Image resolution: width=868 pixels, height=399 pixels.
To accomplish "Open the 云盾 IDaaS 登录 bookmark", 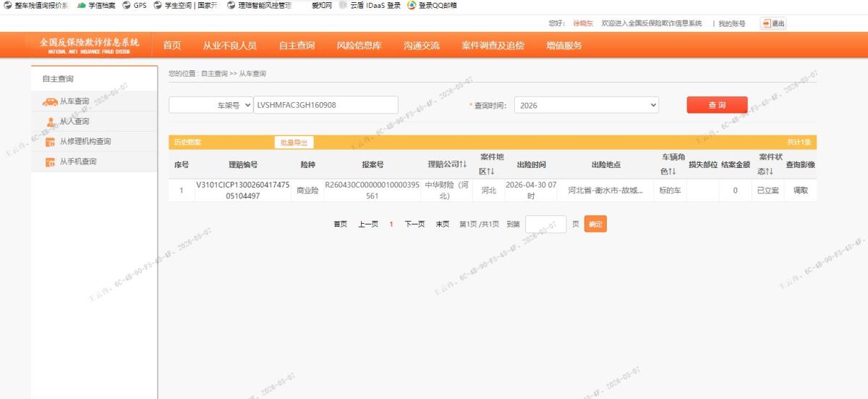I will click(370, 5).
